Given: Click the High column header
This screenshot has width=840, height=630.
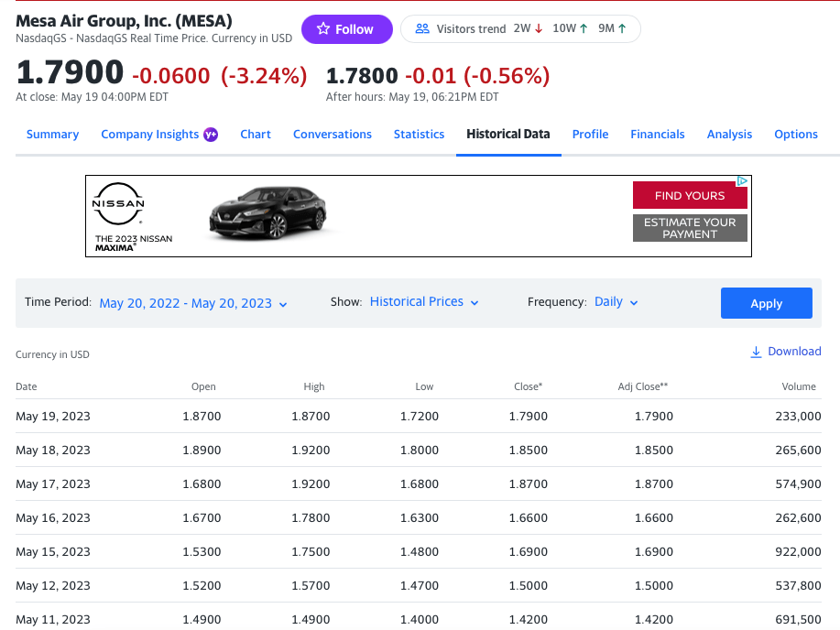Looking at the screenshot, I should pos(314,386).
